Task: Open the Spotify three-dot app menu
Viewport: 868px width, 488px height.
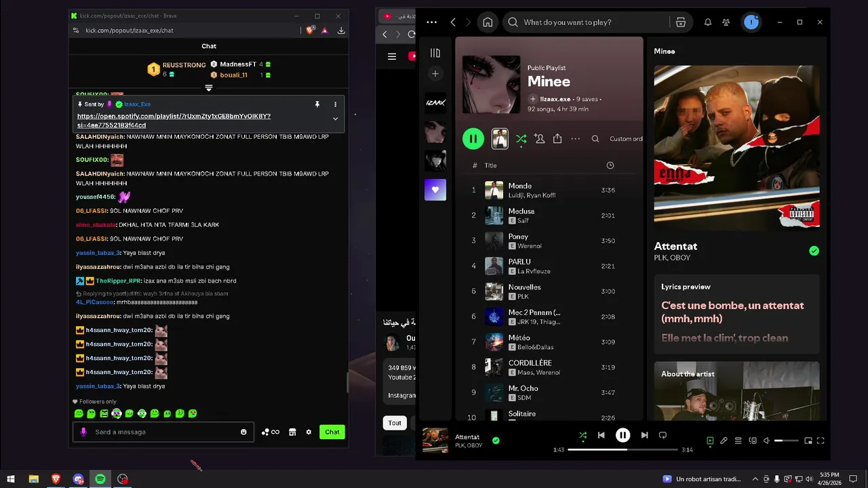Action: pos(432,22)
